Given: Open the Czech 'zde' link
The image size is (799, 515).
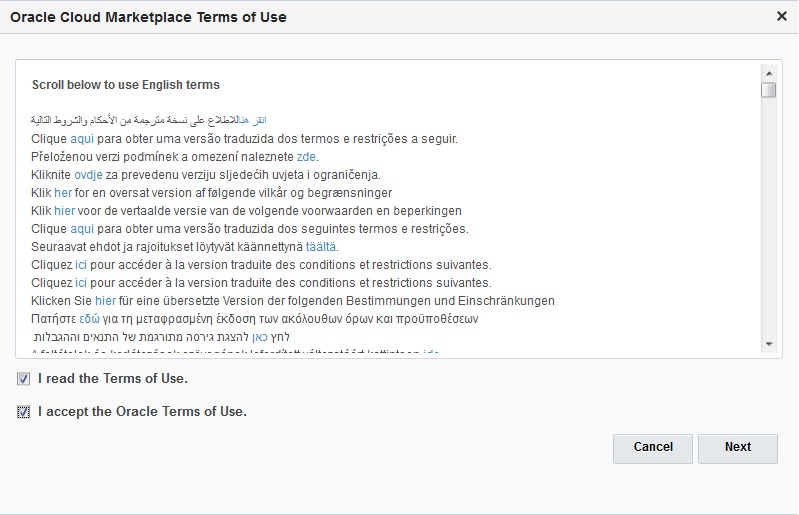Looking at the screenshot, I should click(x=307, y=157).
